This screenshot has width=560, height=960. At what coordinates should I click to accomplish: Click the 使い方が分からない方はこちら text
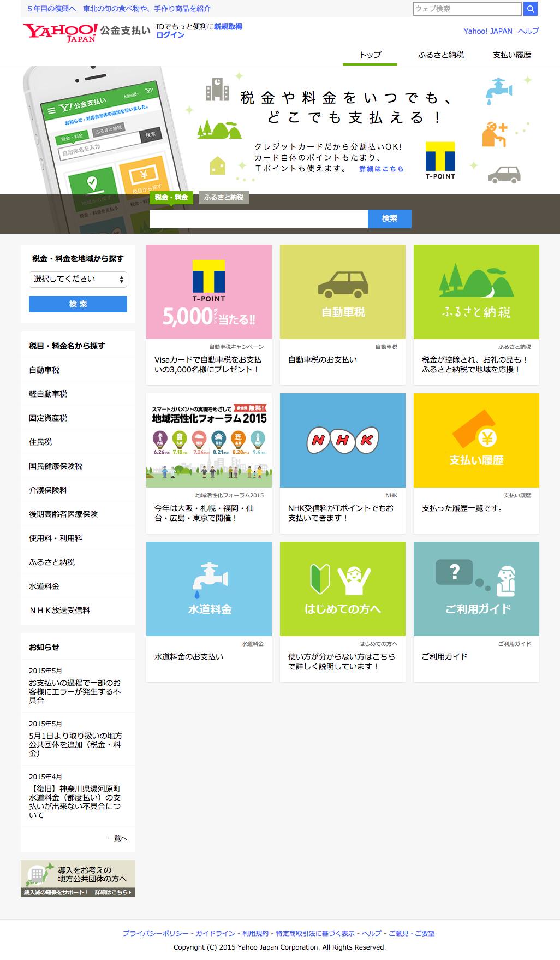click(341, 662)
